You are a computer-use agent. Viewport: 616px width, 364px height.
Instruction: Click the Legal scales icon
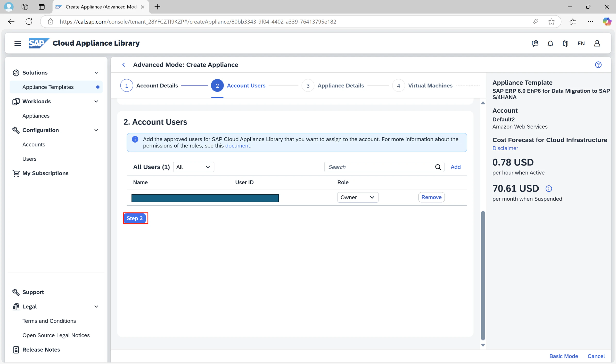(16, 307)
